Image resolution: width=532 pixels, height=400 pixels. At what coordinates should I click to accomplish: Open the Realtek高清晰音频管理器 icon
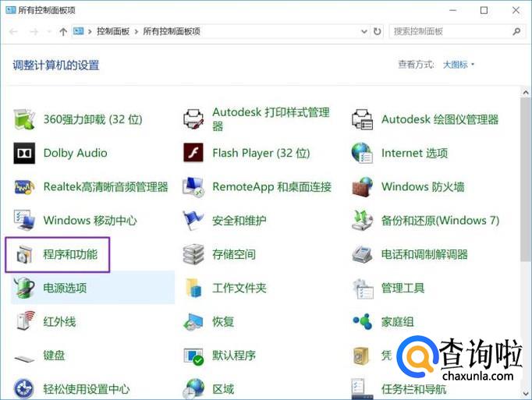coord(24,187)
